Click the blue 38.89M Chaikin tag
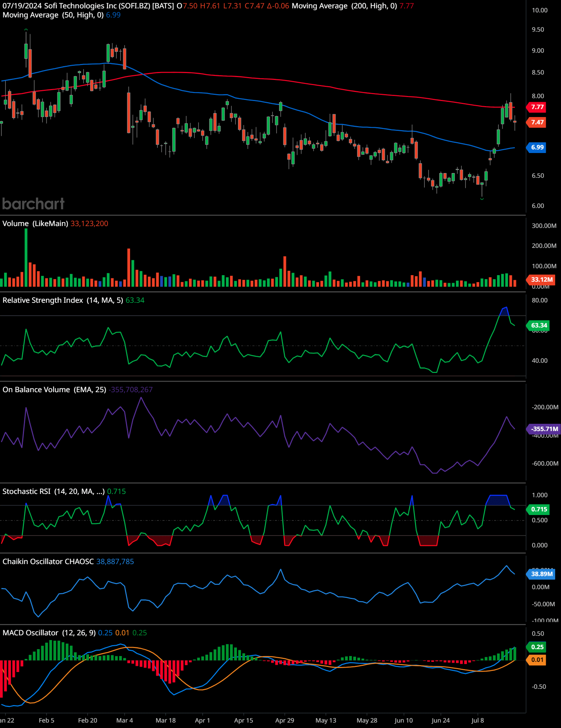This screenshot has width=561, height=728. [541, 574]
